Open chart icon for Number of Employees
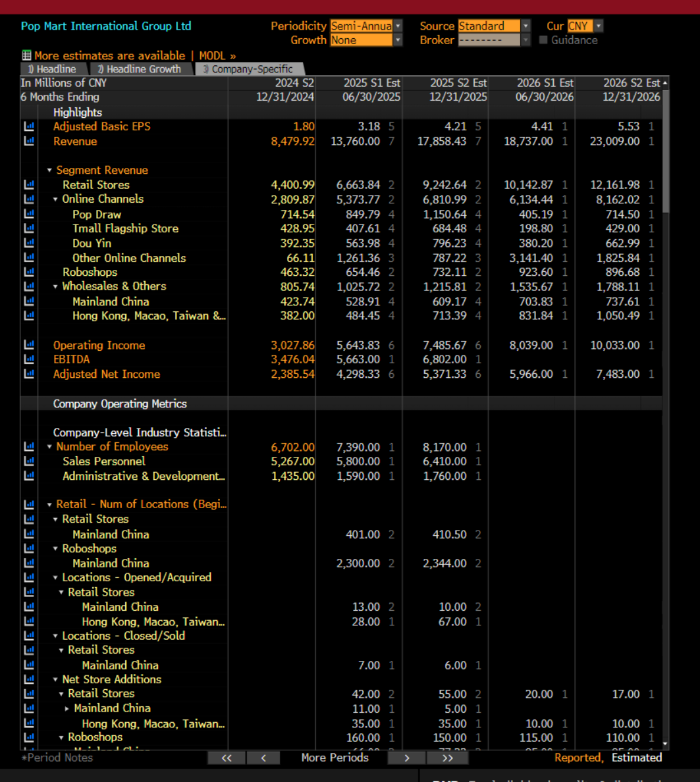Viewport: 700px width, 782px height. click(29, 446)
